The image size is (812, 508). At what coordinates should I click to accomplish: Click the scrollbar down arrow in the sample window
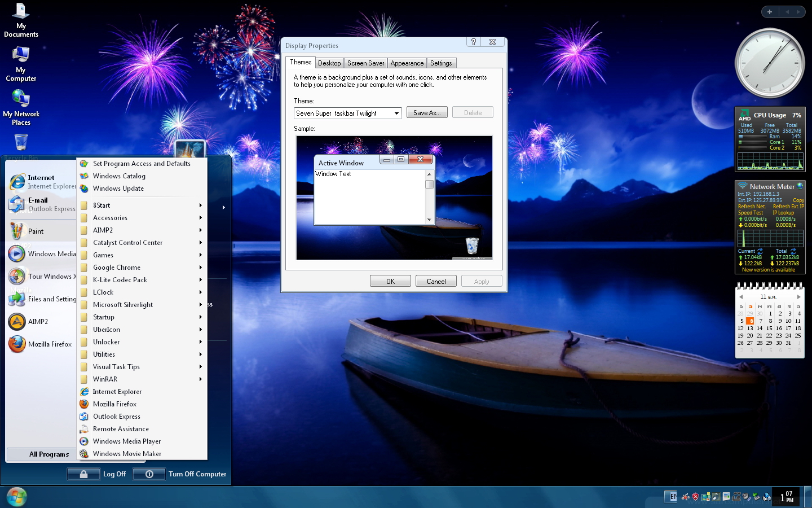coord(429,220)
